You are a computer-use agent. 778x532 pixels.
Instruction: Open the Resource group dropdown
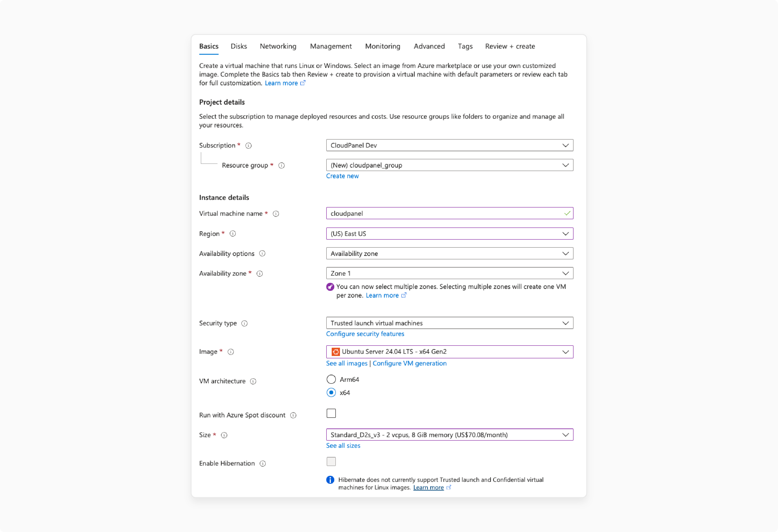point(450,165)
